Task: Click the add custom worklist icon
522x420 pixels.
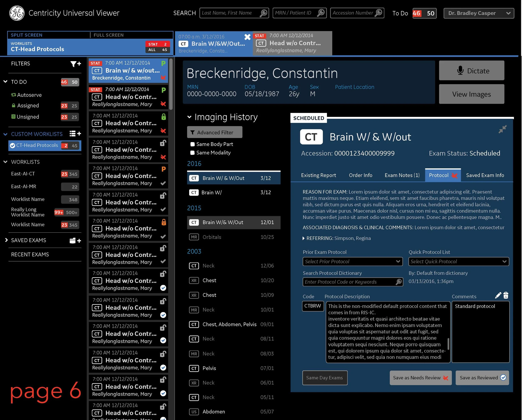Action: pyautogui.click(x=75, y=134)
